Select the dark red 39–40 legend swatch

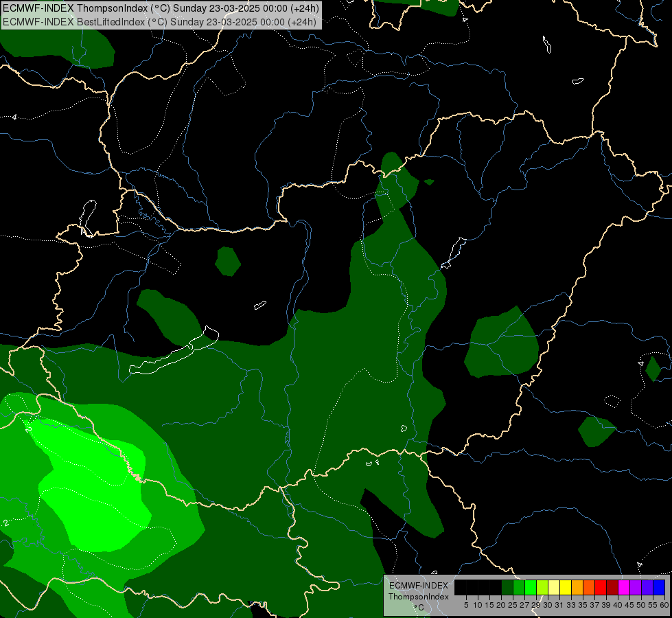click(612, 587)
